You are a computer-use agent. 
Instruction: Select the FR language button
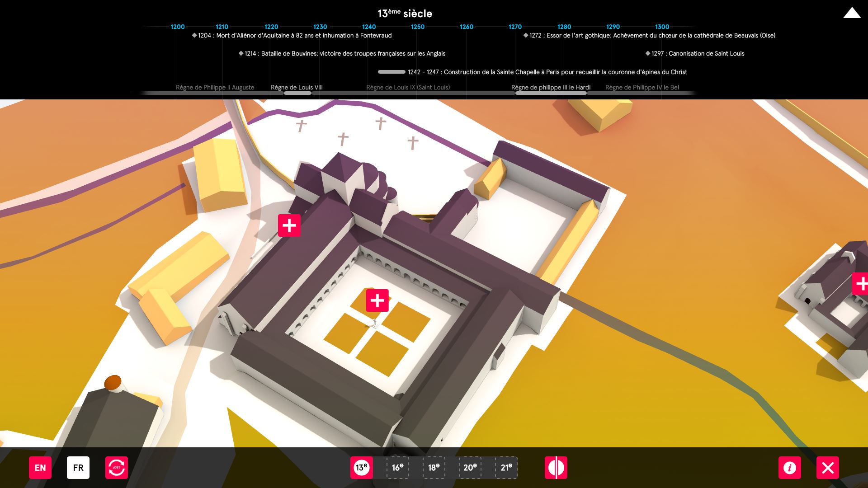78,468
